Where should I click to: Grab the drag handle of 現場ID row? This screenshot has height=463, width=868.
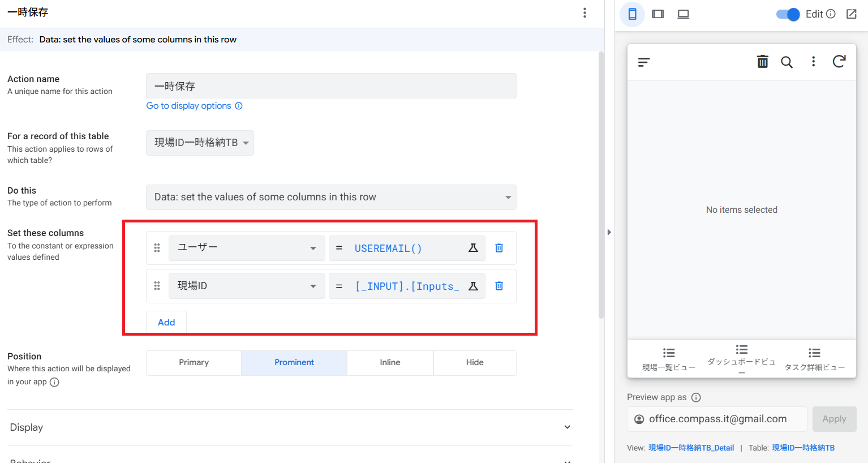pyautogui.click(x=157, y=286)
